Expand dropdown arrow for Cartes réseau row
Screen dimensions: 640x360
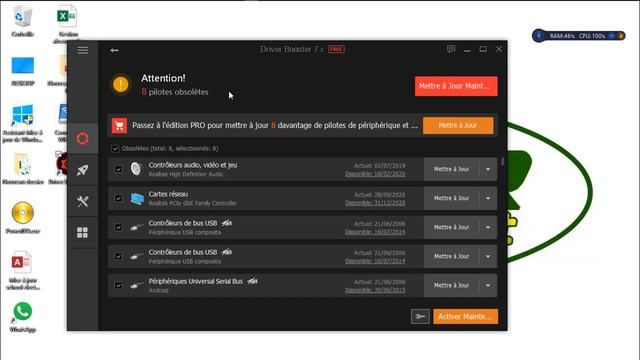(488, 198)
